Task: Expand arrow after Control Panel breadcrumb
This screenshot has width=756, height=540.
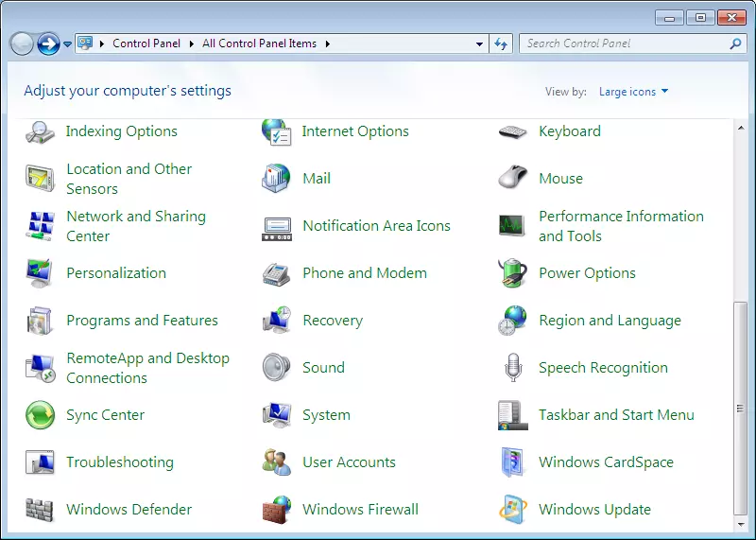Action: [192, 44]
